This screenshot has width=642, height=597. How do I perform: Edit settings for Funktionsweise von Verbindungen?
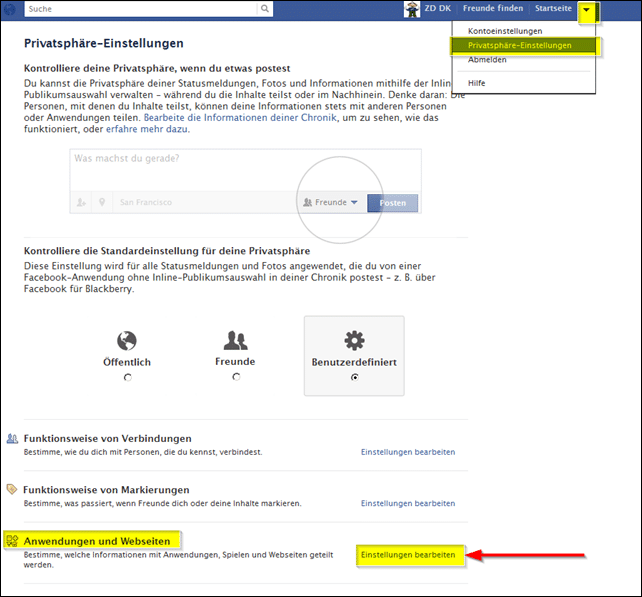pos(408,452)
